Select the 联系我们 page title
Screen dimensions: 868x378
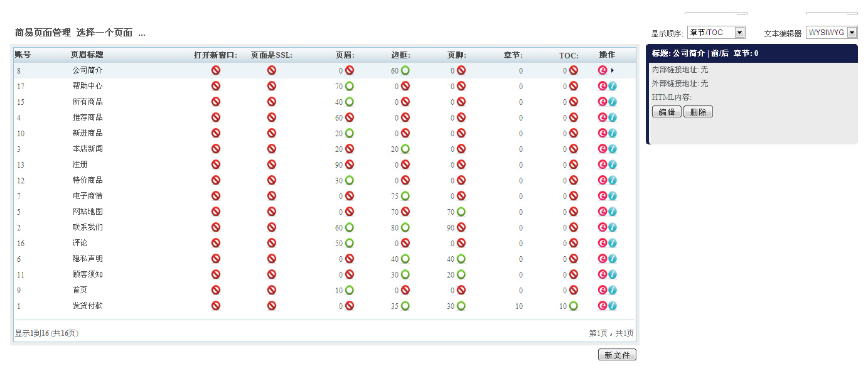[87, 227]
